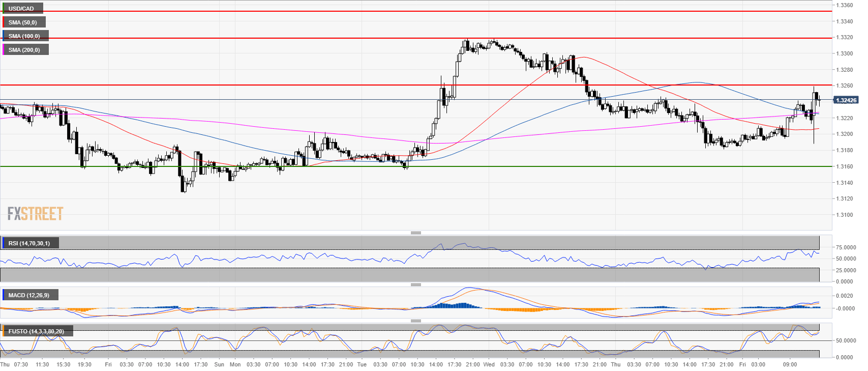Click the Sun label on the time axis
This screenshot has height=371, width=868.
tap(219, 364)
